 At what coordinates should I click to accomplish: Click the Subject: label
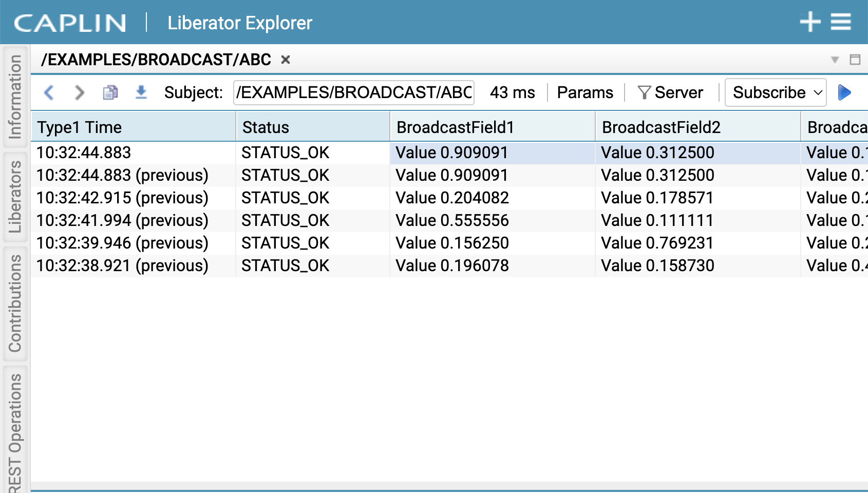tap(194, 92)
